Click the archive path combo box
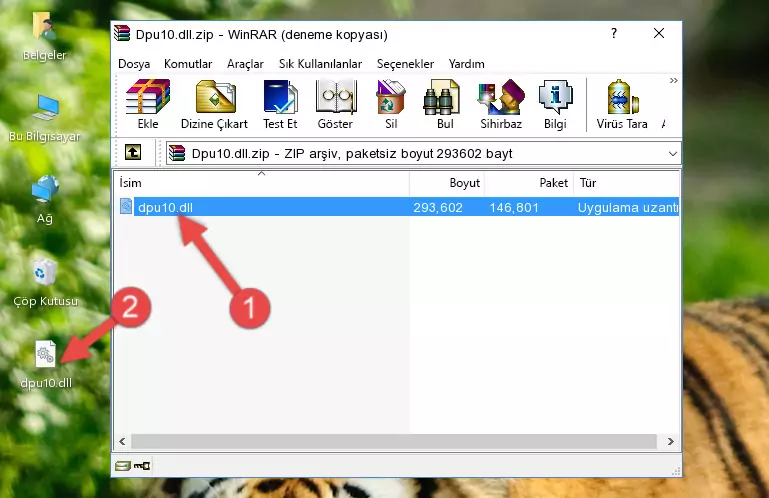This screenshot has width=769, height=498. [x=423, y=154]
